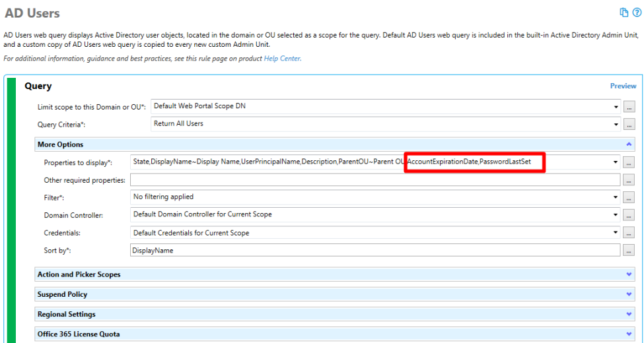Click the Return All Users field
The image size is (644, 343).
pos(386,124)
